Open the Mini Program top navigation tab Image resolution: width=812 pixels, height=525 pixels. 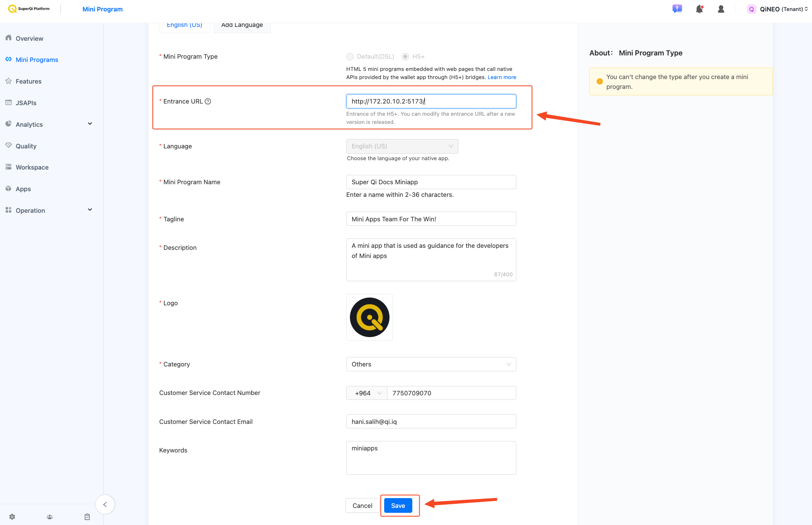tap(102, 9)
